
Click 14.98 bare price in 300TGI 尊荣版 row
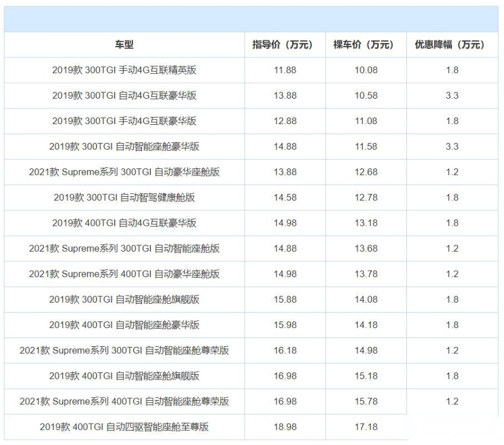(x=366, y=350)
